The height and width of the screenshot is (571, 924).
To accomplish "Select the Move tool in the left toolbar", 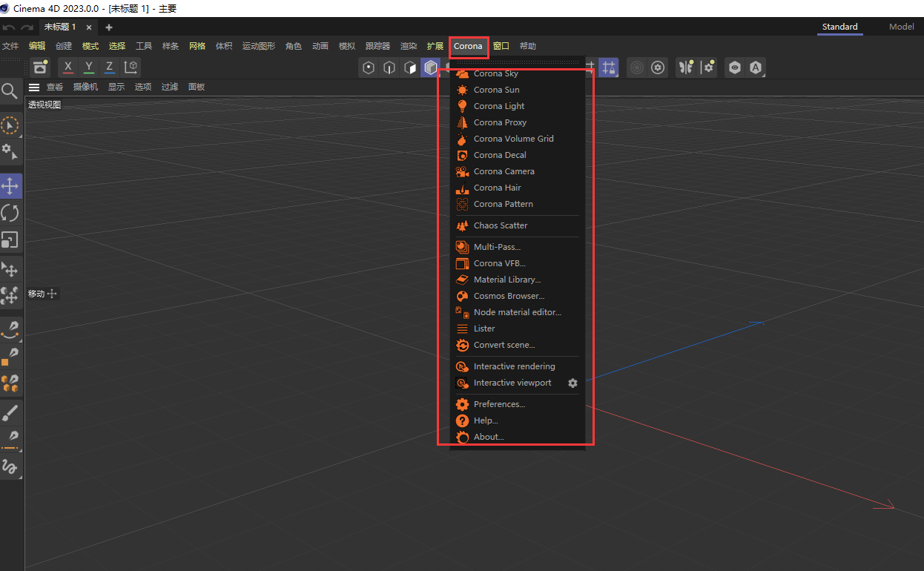I will pos(10,185).
